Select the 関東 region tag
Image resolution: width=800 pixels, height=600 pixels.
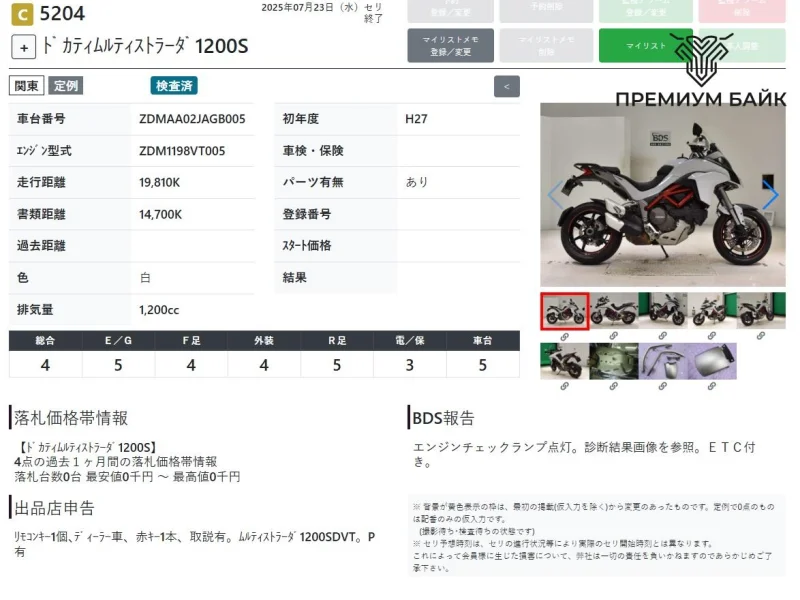point(26,86)
